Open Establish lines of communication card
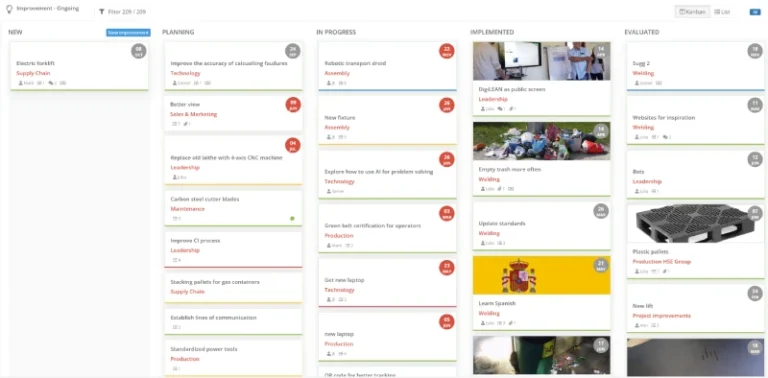 coord(214,317)
